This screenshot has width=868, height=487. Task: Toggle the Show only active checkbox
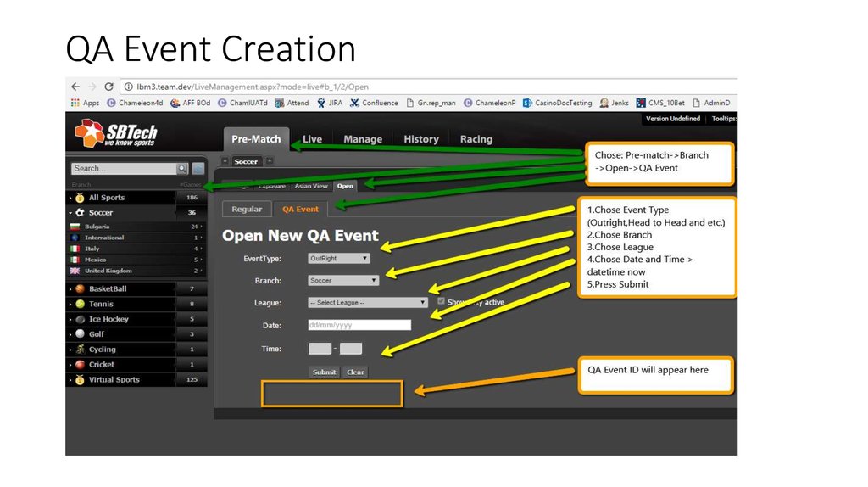441,301
